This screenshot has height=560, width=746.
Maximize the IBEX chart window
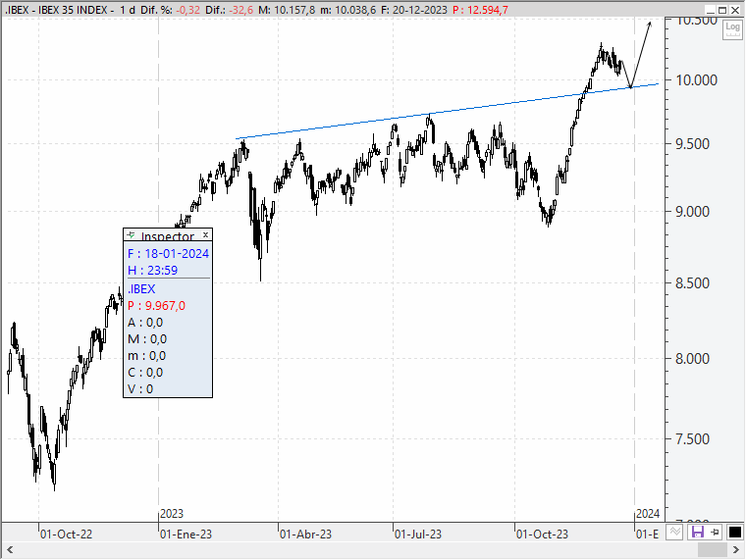tap(722, 10)
